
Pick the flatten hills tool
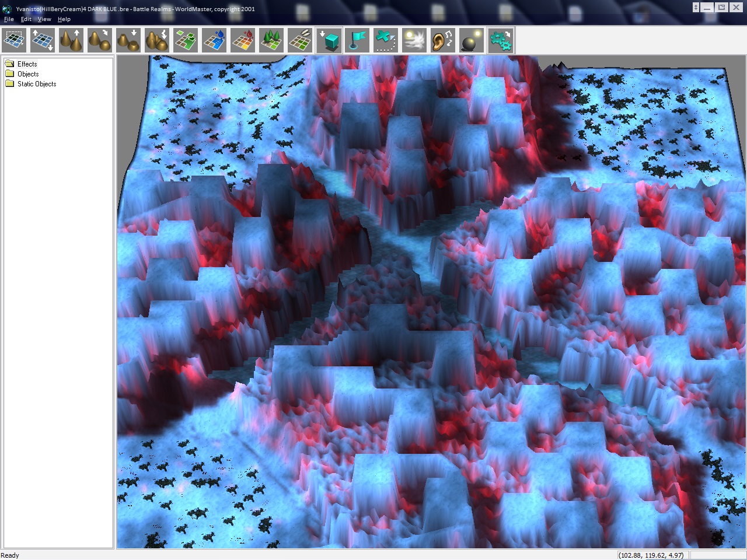pos(128,41)
